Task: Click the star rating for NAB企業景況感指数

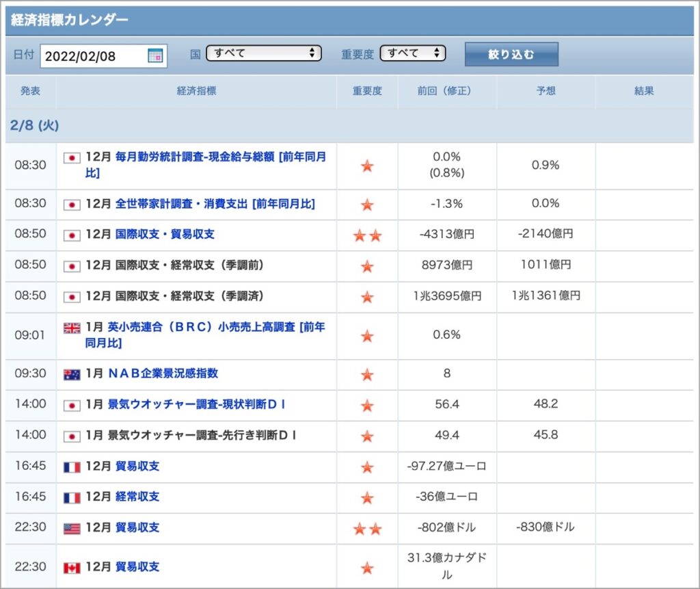Action: (367, 374)
